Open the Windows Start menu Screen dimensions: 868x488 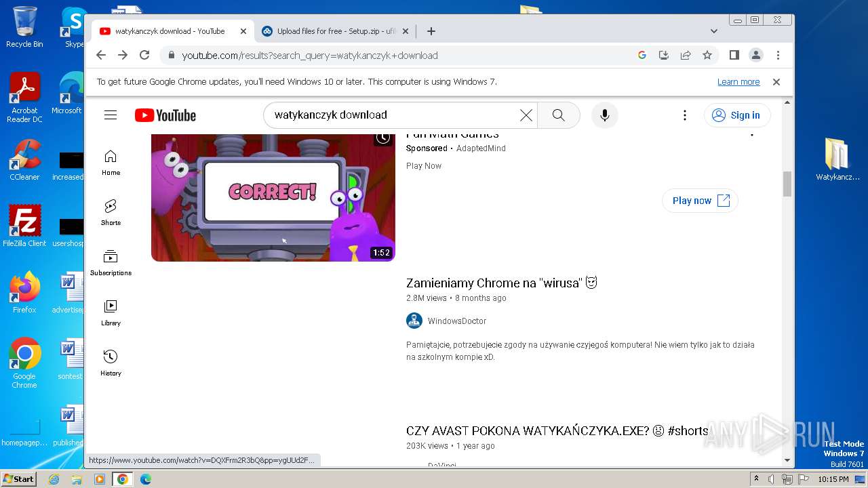pos(18,479)
